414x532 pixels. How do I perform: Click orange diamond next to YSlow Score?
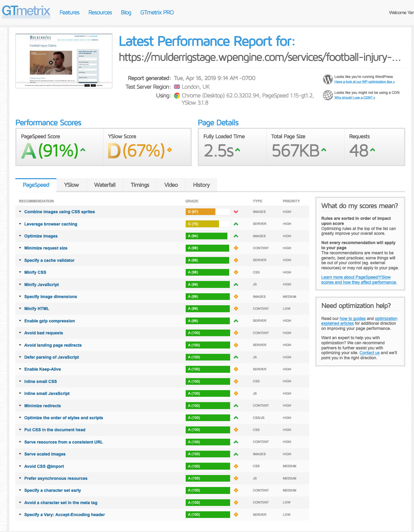tap(169, 150)
